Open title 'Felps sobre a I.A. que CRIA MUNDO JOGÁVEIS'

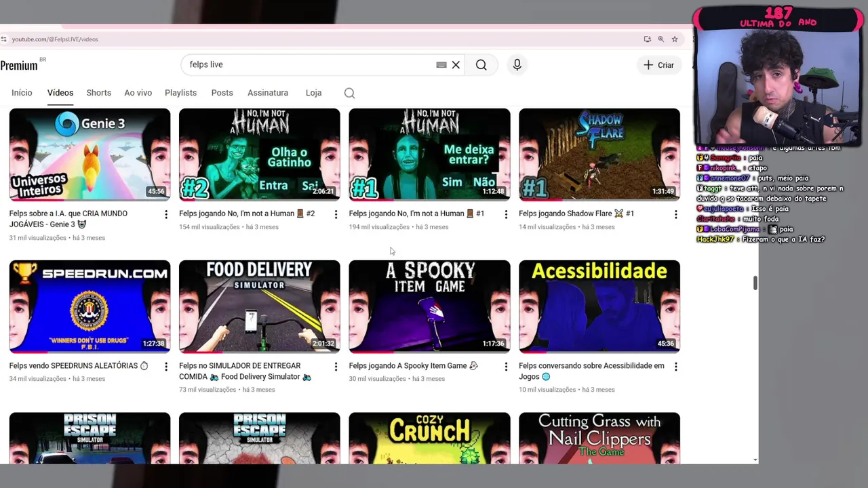click(68, 219)
